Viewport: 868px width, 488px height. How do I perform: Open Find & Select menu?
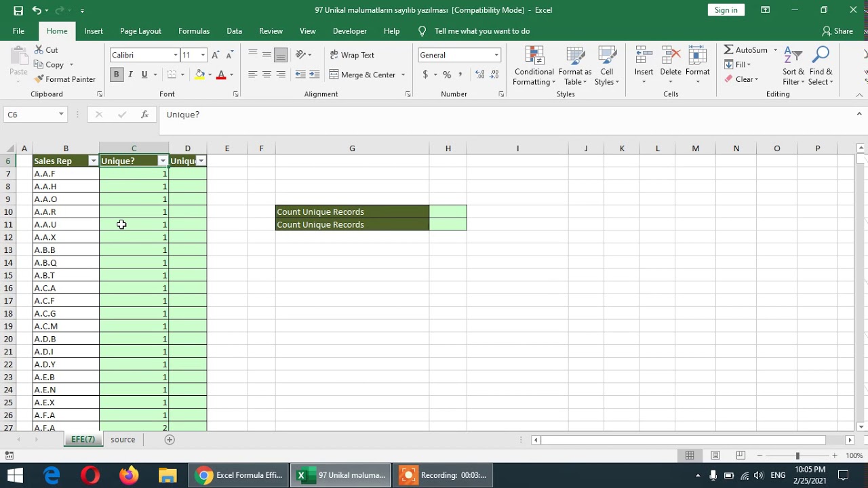(821, 66)
